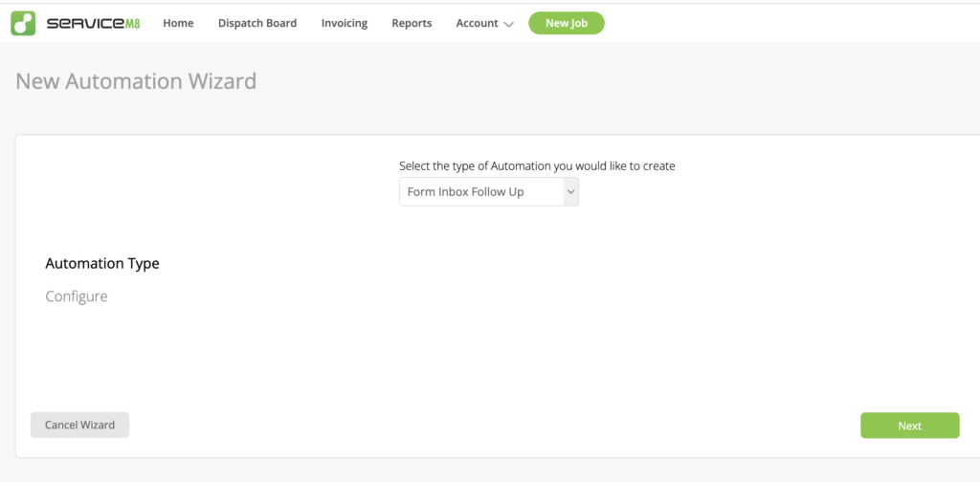Click the Cancel Wizard button
The image size is (980, 482).
(x=80, y=425)
